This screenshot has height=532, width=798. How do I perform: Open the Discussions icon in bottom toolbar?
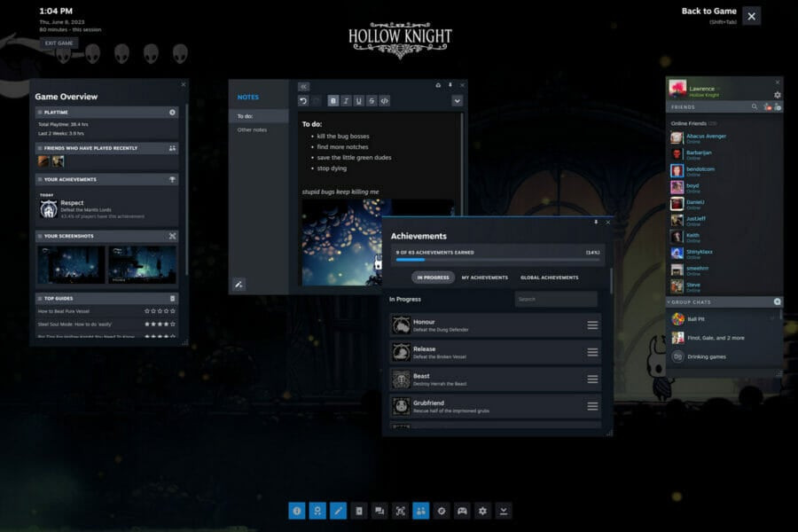coord(379,511)
